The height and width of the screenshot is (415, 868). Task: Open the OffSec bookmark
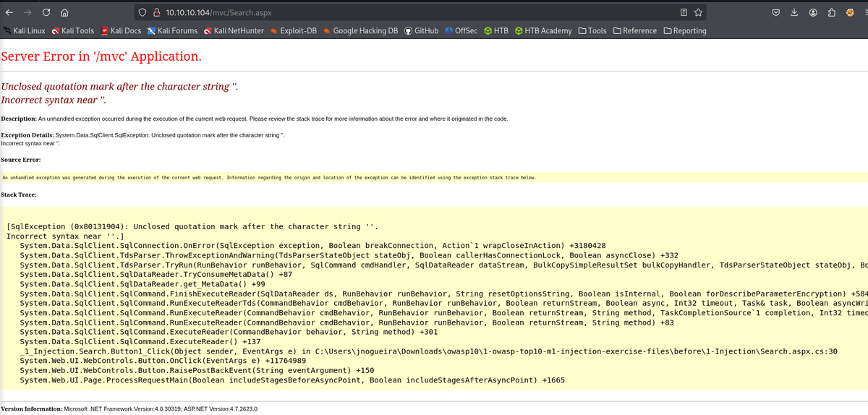[461, 31]
